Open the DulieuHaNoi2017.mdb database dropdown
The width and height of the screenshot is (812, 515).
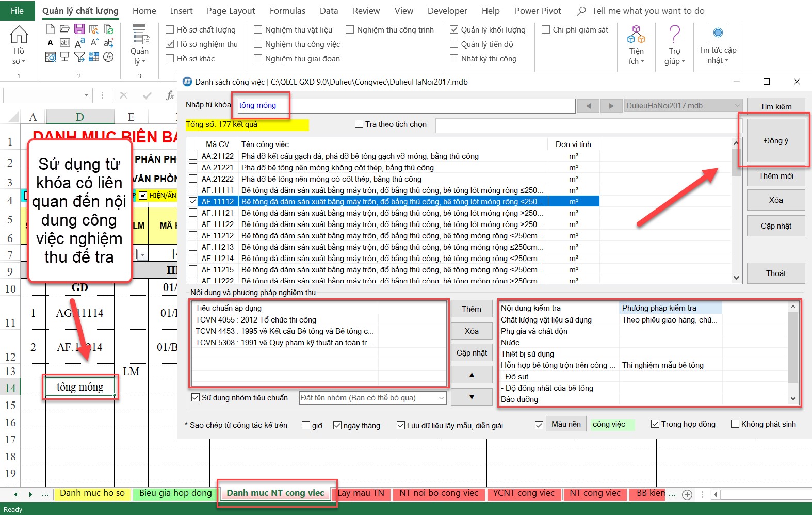tap(737, 106)
